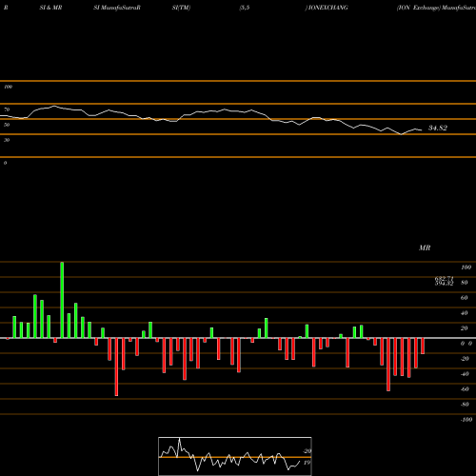Click the RSI 30 level label
This screenshot has width=476, height=476.
[x=7, y=140]
